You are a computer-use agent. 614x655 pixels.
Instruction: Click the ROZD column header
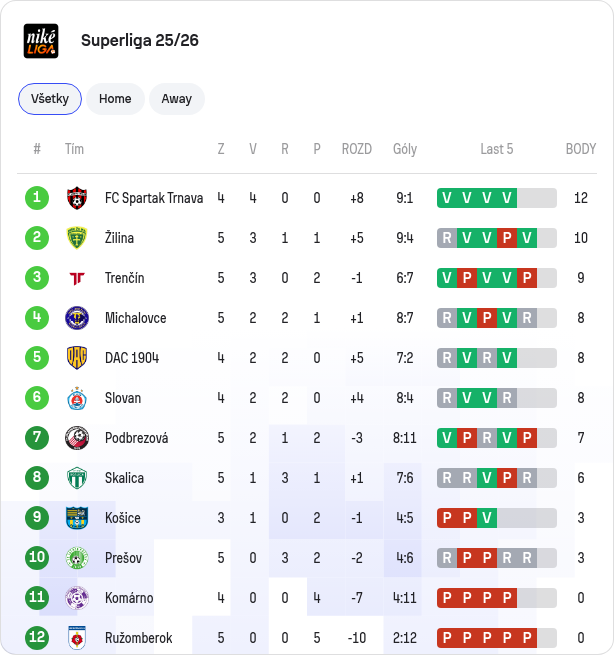coord(357,149)
